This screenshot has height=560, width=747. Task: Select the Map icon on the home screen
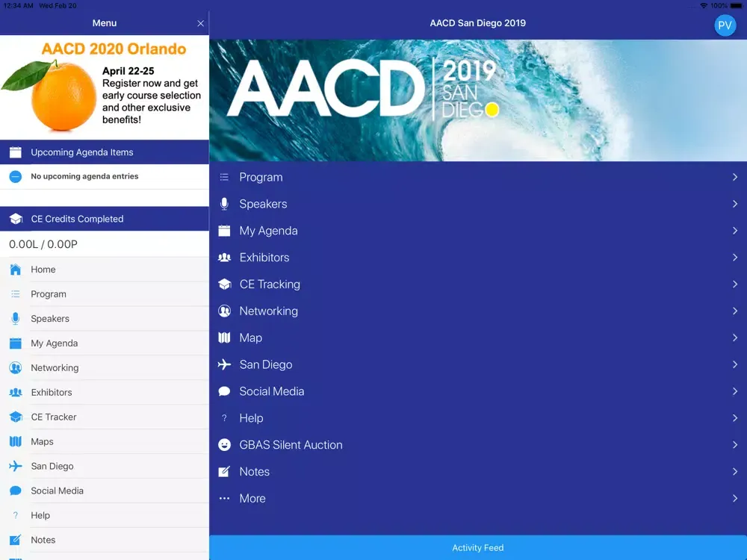pyautogui.click(x=223, y=337)
